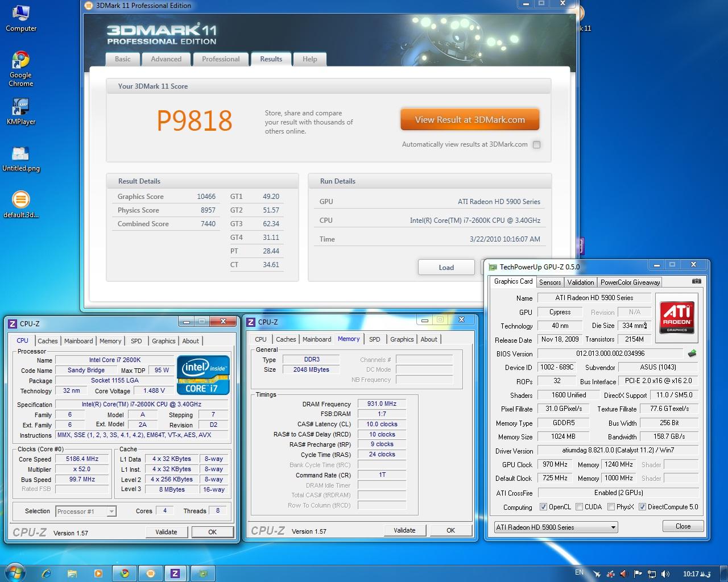Click the Core Voltage field 1.488 V
728x582 pixels.
point(154,391)
